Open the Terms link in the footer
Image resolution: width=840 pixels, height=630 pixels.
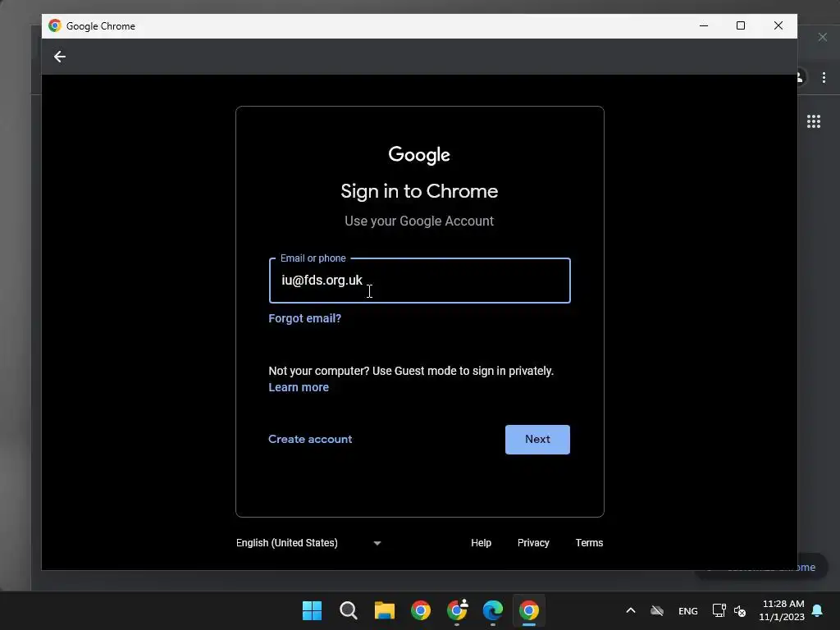[589, 543]
